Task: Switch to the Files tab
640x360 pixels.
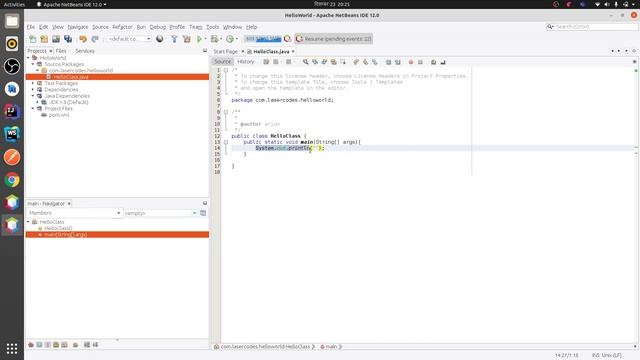Action: coord(61,51)
